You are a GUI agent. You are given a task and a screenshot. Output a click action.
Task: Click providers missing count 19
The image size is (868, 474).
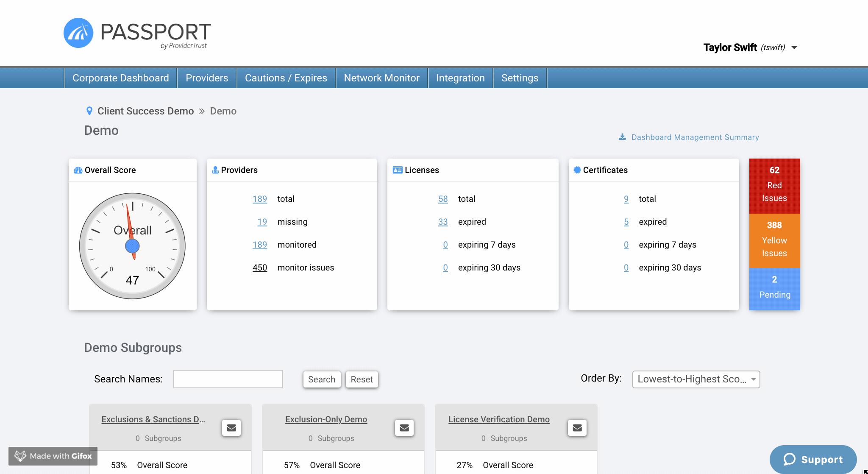[x=262, y=222]
